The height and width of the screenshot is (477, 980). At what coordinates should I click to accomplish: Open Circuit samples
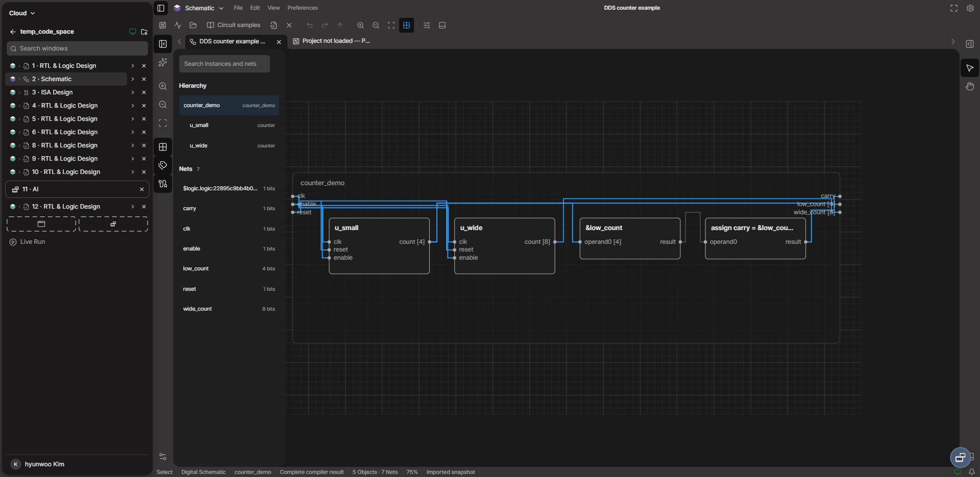[x=234, y=25]
